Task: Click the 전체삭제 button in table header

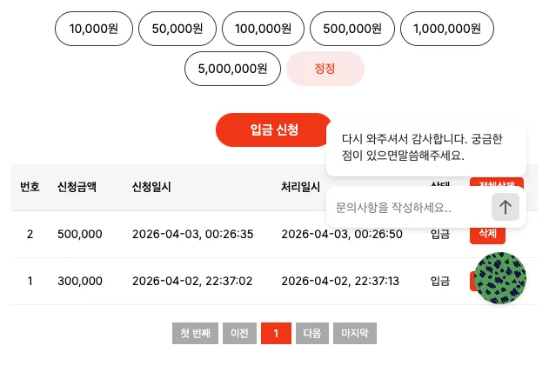Action: [x=497, y=183]
